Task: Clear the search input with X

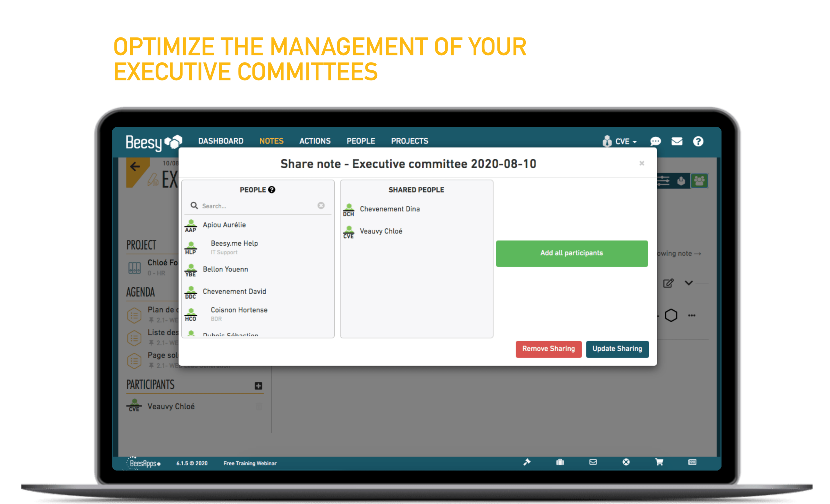Action: point(322,206)
